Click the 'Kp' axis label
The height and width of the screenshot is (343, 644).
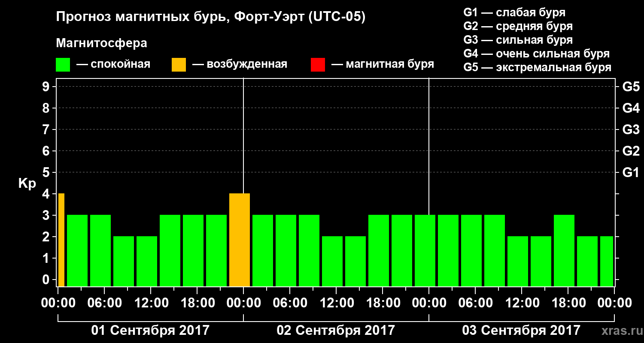tap(27, 184)
